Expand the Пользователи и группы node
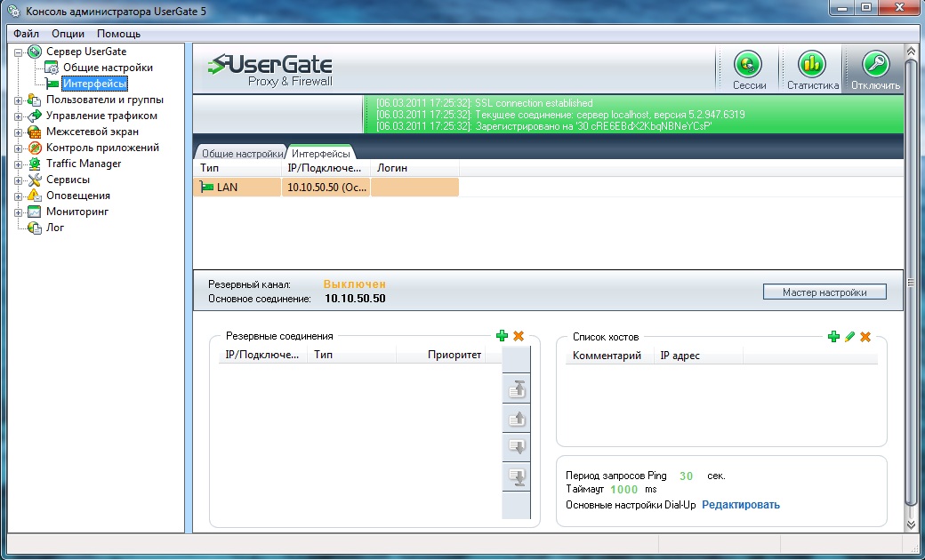Image resolution: width=925 pixels, height=560 pixels. [19, 100]
